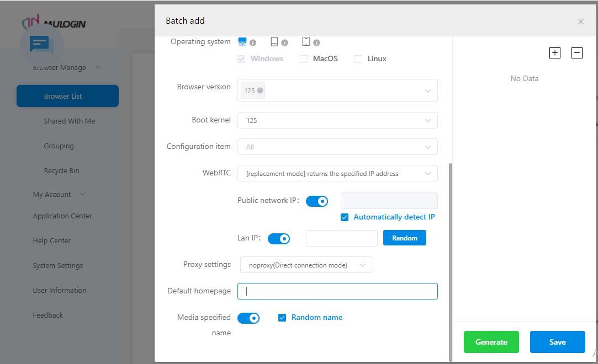The image size is (598, 364).
Task: Open the Proxy settings dropdown
Action: (306, 265)
